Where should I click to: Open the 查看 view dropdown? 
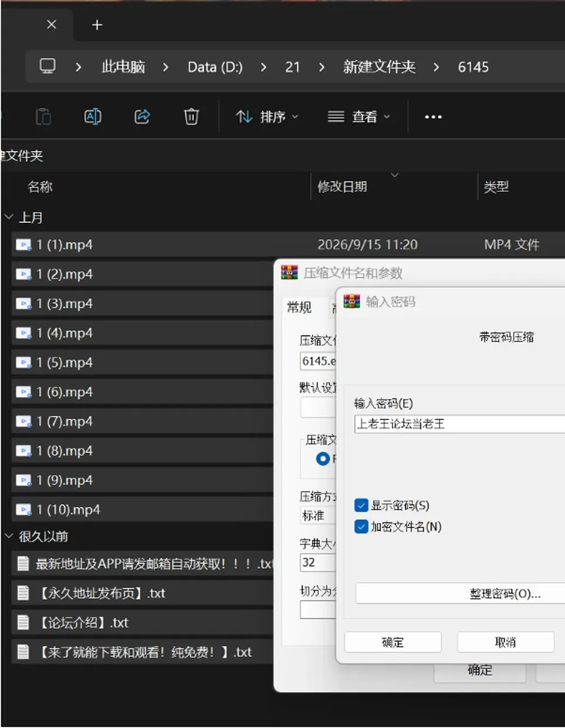click(x=359, y=116)
